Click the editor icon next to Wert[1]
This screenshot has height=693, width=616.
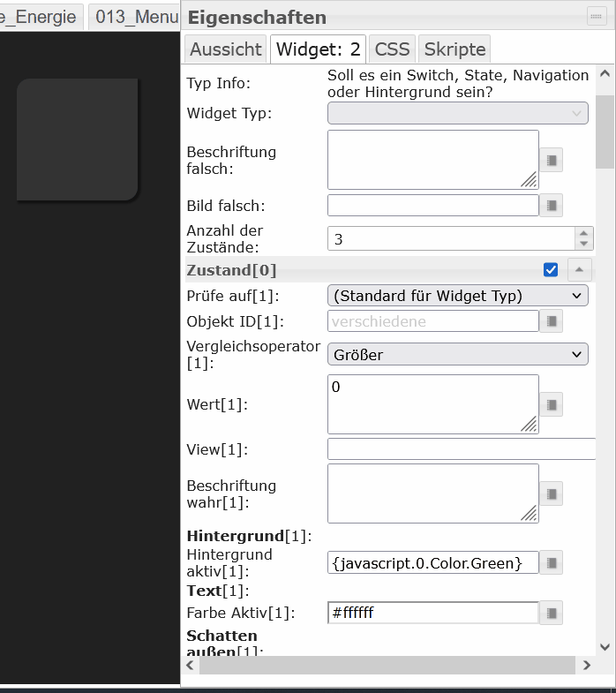[552, 404]
